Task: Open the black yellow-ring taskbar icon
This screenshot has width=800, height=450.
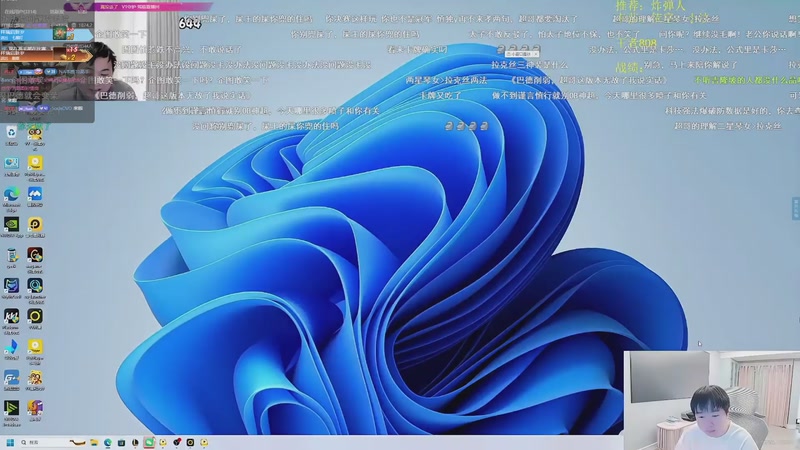Action: click(190, 442)
